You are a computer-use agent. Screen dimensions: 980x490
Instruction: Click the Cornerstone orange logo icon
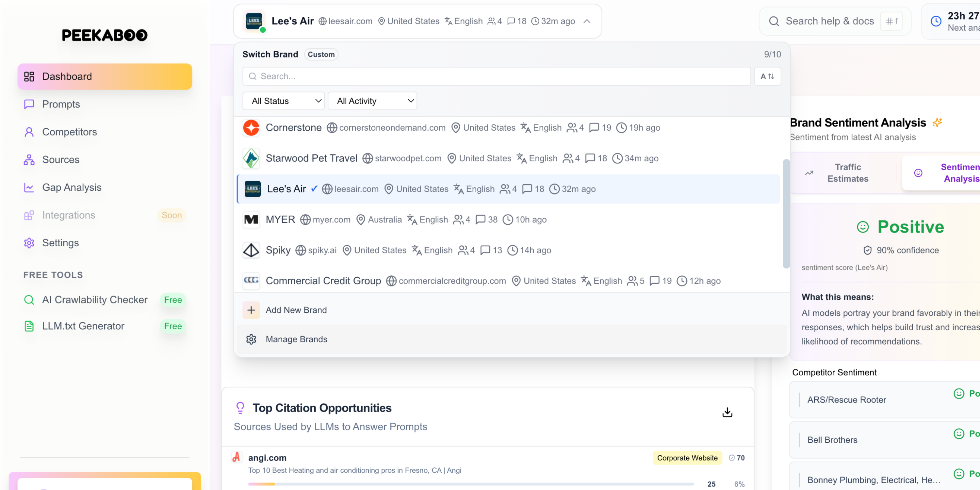[251, 128]
